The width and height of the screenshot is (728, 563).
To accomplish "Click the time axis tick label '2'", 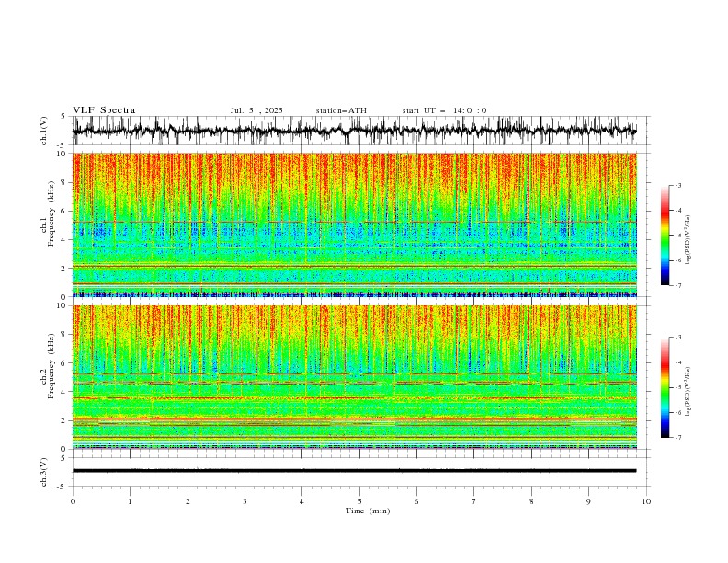I will pyautogui.click(x=188, y=501).
